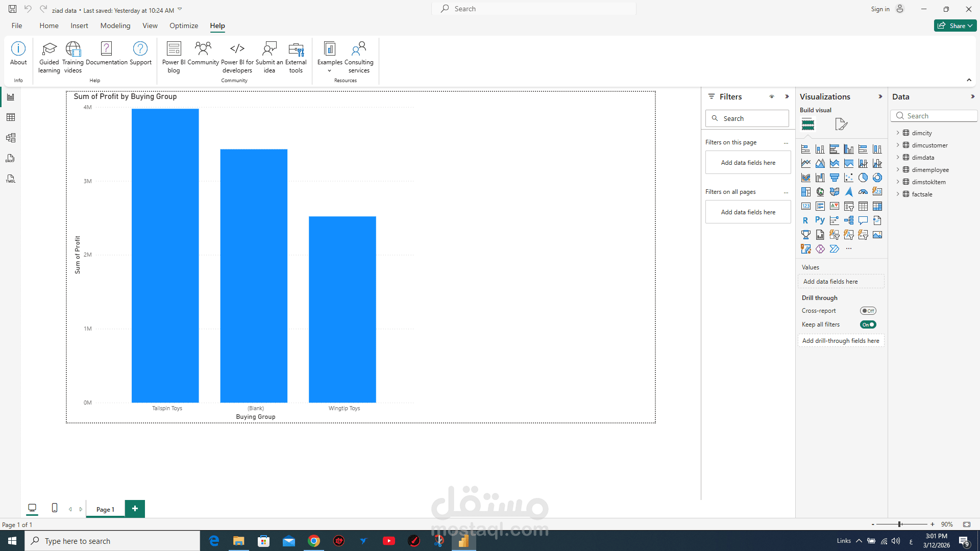This screenshot has height=551, width=980.
Task: Select the treemap visual
Action: tap(805, 192)
